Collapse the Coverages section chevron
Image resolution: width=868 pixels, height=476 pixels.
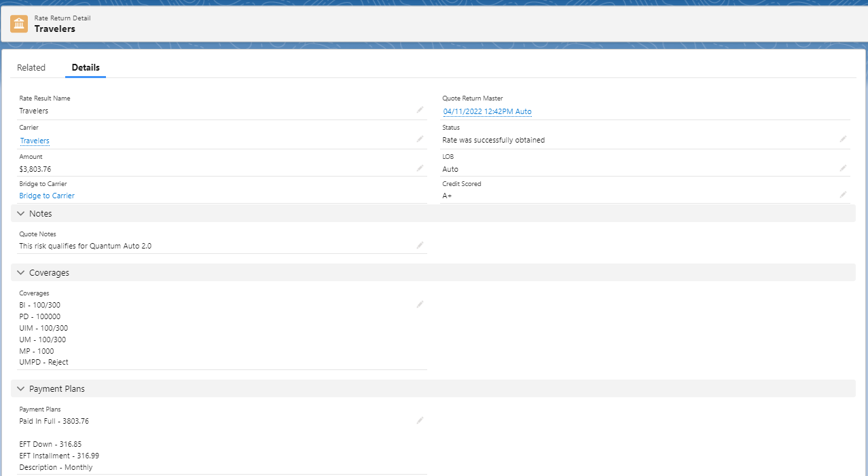[20, 273]
